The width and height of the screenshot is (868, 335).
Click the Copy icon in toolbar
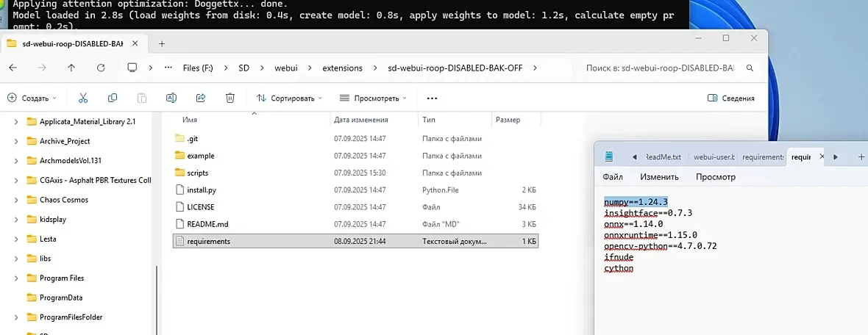pyautogui.click(x=113, y=98)
